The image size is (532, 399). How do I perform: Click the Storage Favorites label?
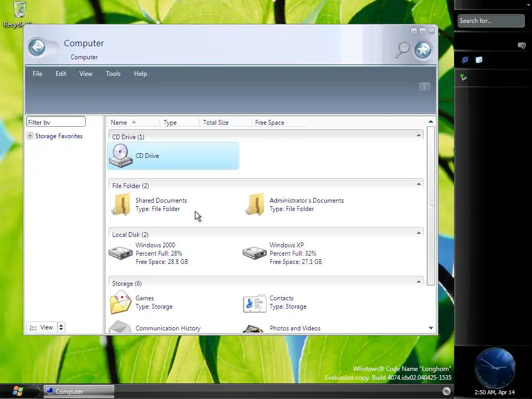pyautogui.click(x=59, y=136)
